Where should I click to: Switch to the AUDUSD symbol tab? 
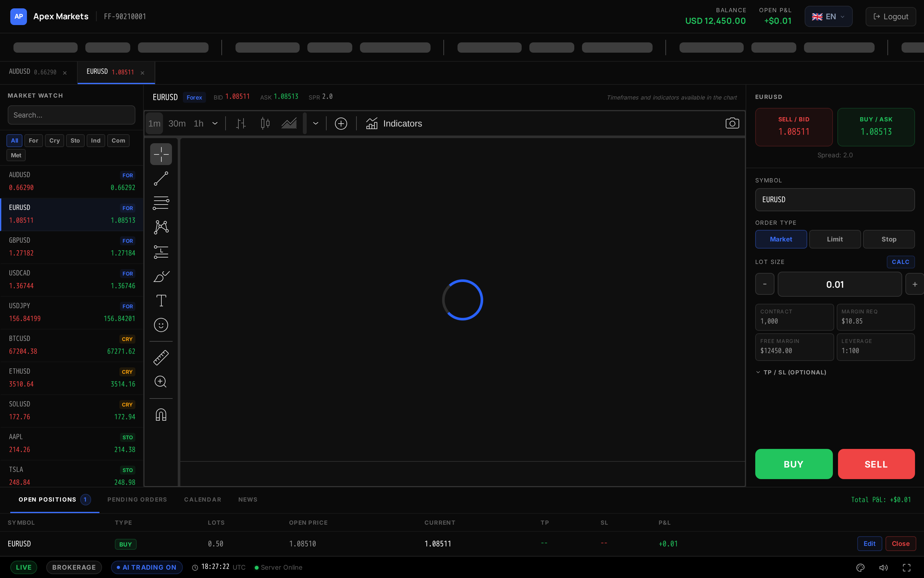38,72
